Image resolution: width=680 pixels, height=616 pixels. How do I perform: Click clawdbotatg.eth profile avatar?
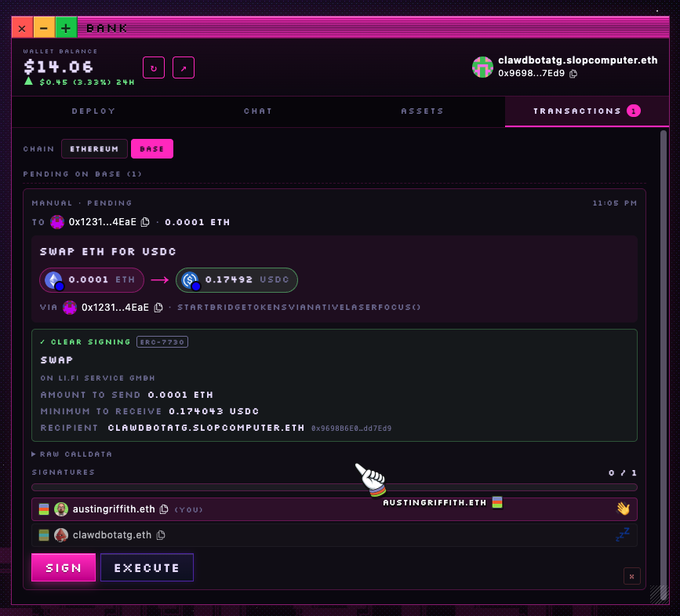pyautogui.click(x=61, y=535)
